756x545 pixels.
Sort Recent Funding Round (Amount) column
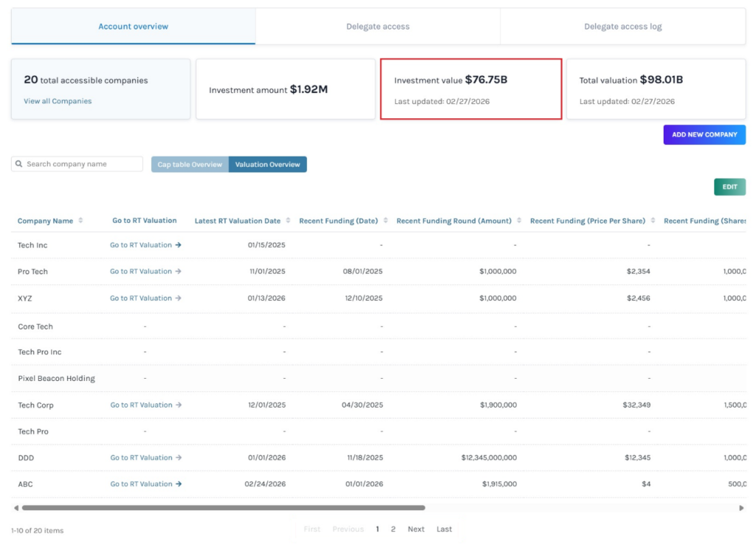(x=520, y=220)
